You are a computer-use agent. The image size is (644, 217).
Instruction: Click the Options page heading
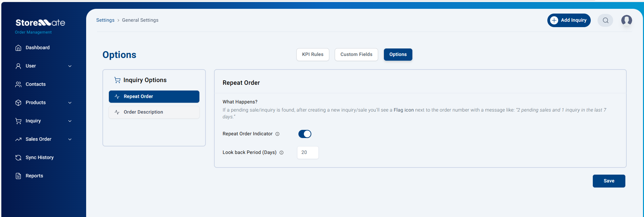point(119,55)
